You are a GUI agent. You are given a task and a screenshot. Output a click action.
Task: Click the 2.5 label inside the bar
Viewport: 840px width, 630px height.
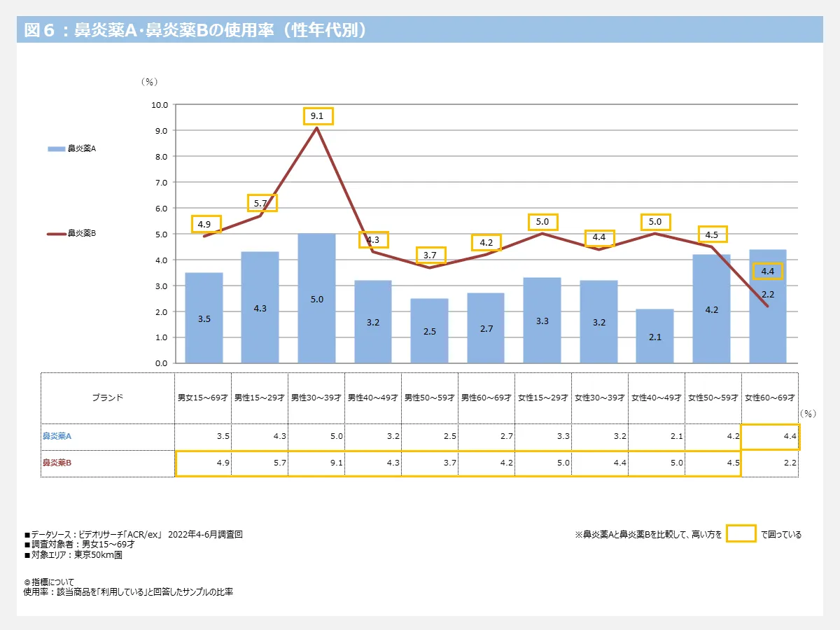429,331
